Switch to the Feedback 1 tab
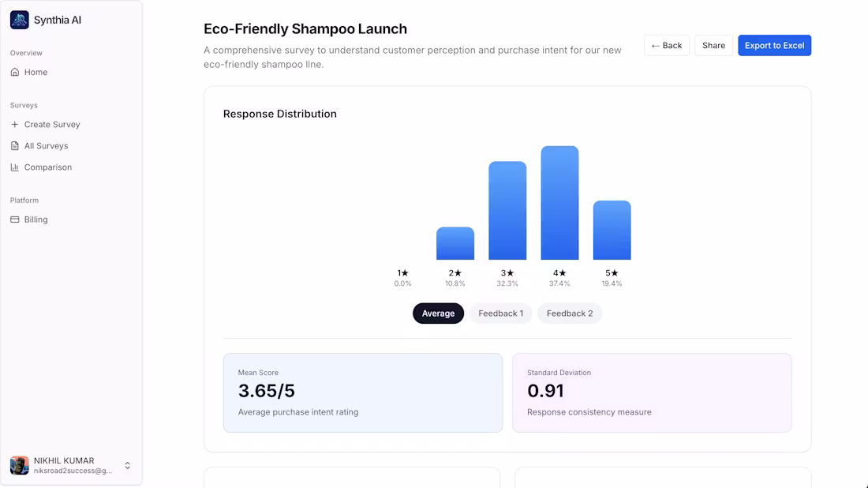 point(500,313)
